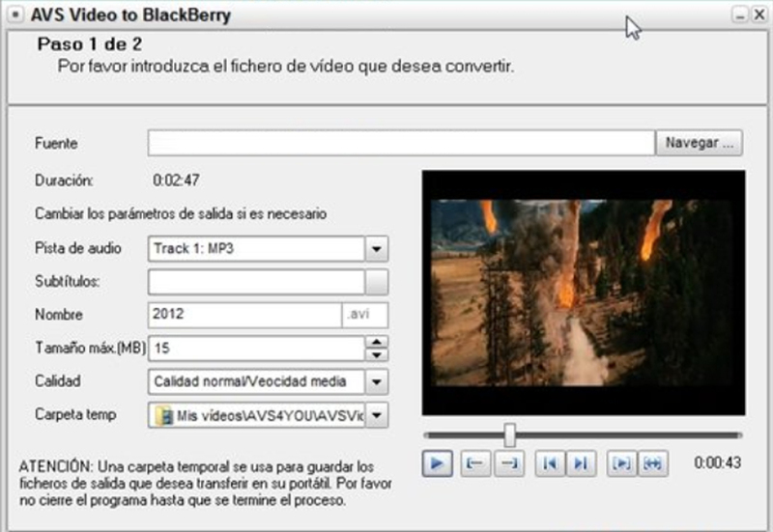Click the folder icon in Carpeta temp

(x=163, y=415)
